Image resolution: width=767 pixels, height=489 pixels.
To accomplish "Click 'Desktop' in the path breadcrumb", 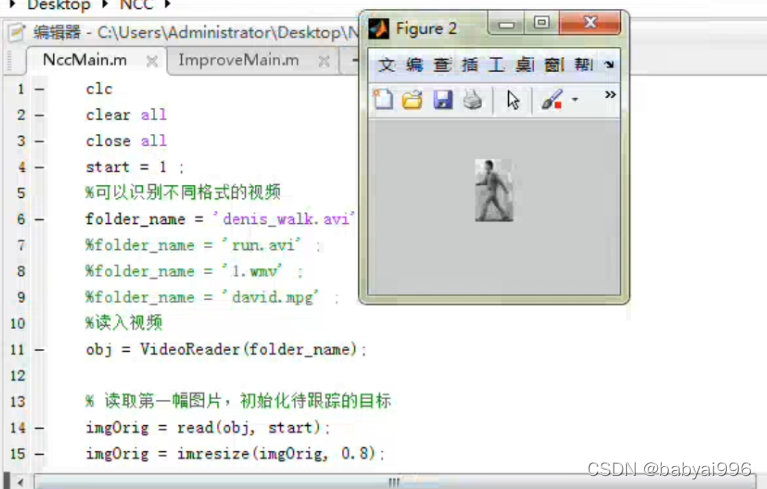I will click(x=59, y=5).
